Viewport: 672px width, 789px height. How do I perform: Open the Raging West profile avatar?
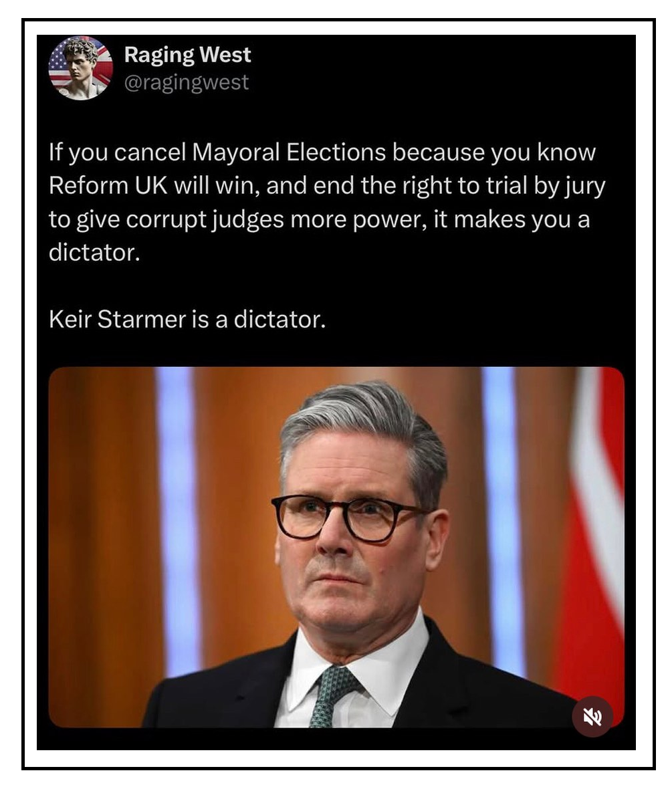[80, 68]
